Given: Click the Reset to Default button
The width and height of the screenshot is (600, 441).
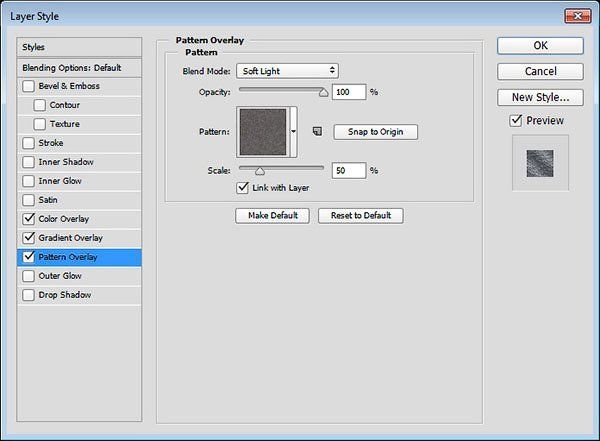Looking at the screenshot, I should tap(360, 216).
